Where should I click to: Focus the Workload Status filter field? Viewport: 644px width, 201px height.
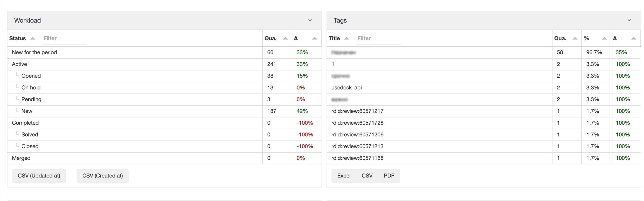tap(64, 38)
